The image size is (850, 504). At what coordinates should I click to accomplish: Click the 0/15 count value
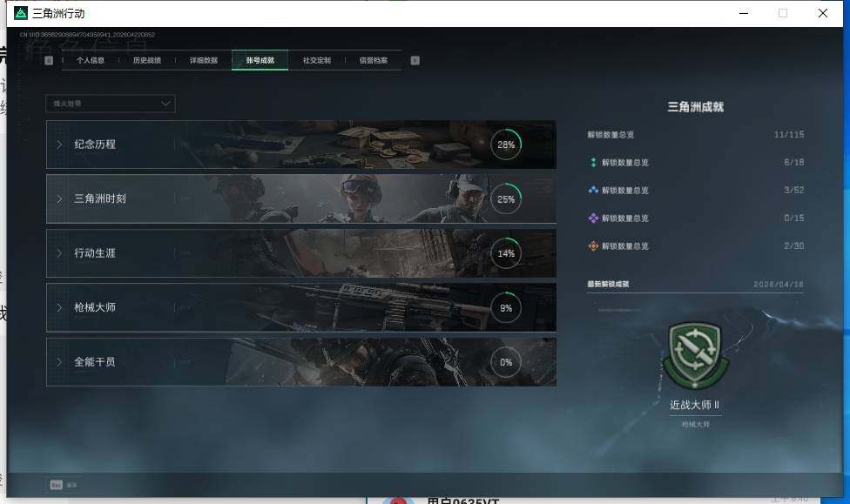pos(793,218)
